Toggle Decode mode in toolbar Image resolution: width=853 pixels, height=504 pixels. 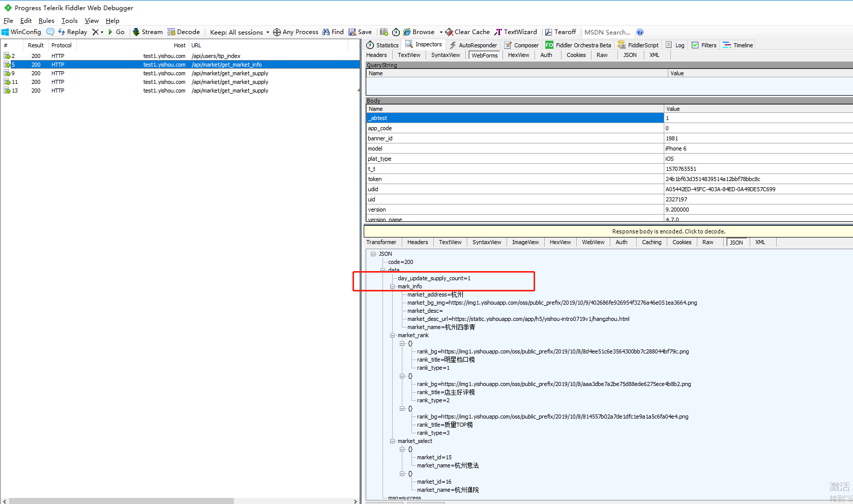(184, 32)
